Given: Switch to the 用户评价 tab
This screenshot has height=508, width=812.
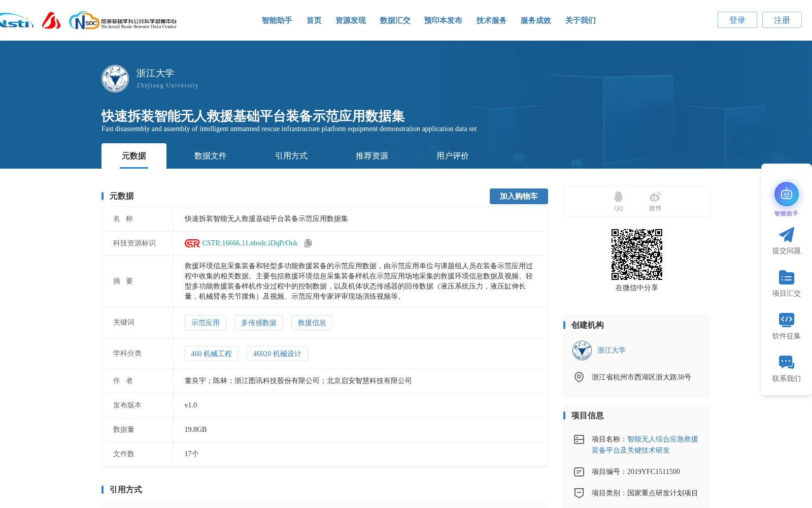Looking at the screenshot, I should tap(453, 156).
